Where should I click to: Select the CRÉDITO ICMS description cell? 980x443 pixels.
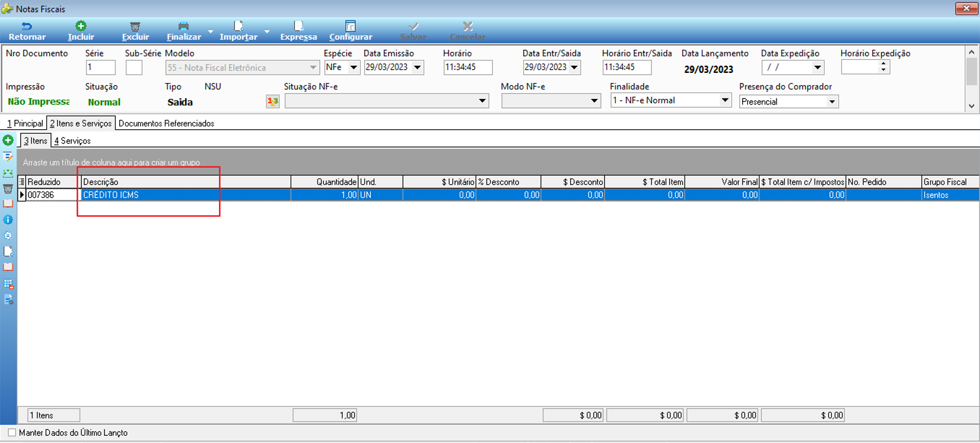tap(186, 195)
